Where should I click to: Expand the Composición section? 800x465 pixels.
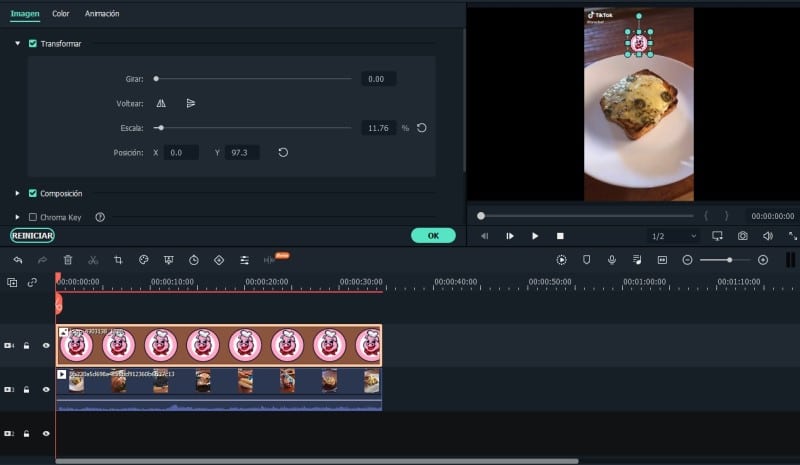pyautogui.click(x=17, y=193)
